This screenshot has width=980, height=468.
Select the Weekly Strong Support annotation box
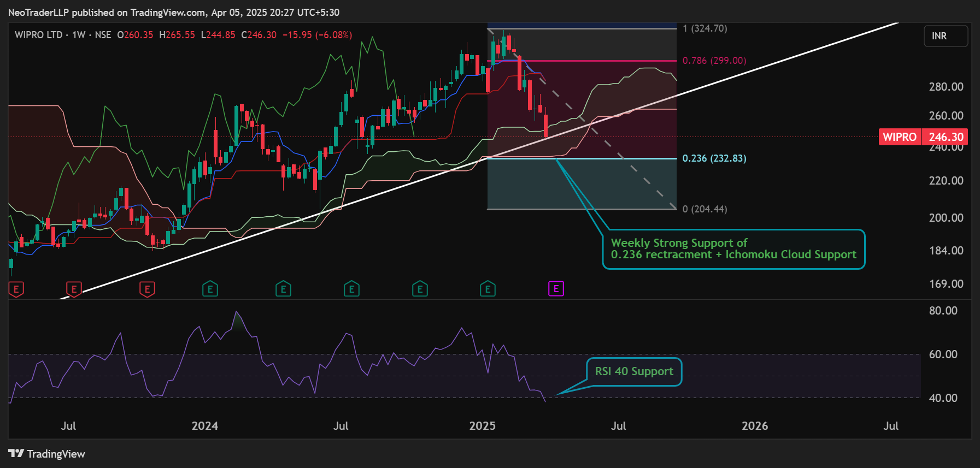(x=733, y=249)
